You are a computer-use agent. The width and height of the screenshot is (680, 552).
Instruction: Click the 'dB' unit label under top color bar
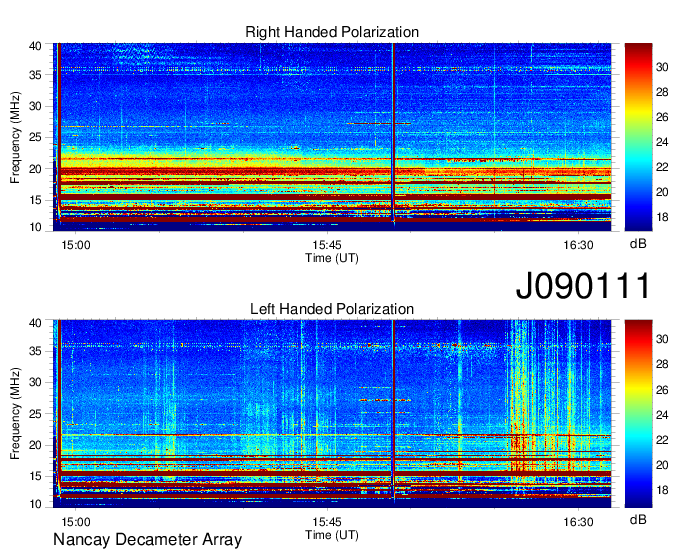(x=638, y=244)
